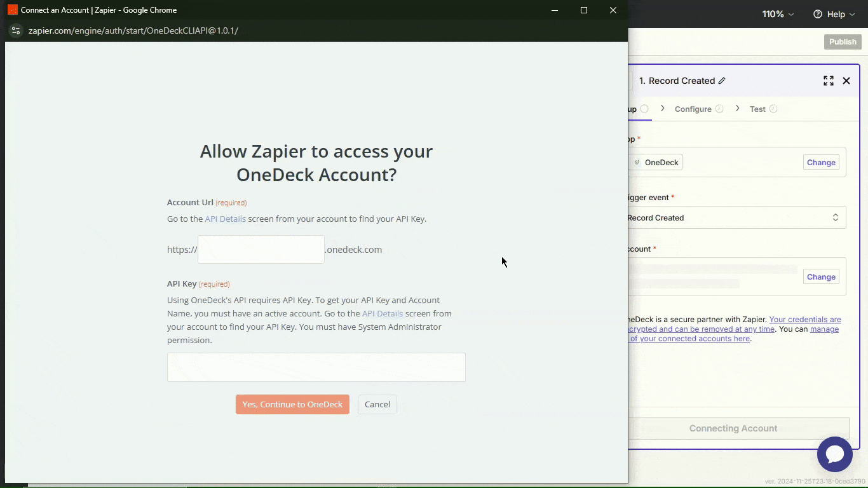Open API Details link under Account Url
The height and width of the screenshot is (488, 868).
225,219
